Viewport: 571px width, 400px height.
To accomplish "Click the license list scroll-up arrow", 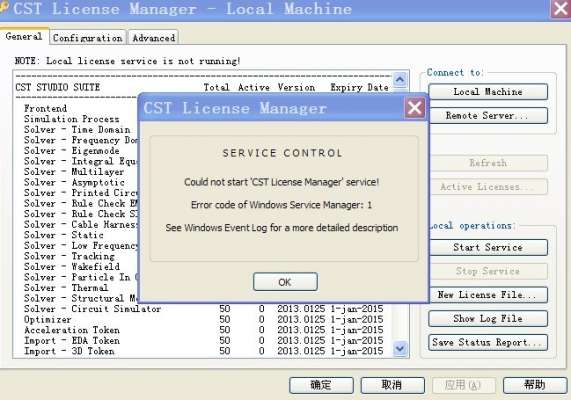I will point(400,79).
